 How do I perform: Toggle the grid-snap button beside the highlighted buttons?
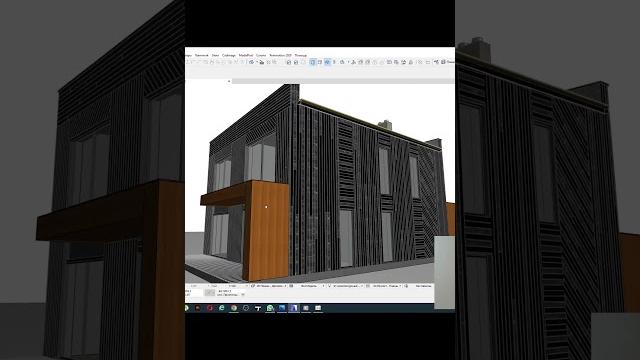320,62
